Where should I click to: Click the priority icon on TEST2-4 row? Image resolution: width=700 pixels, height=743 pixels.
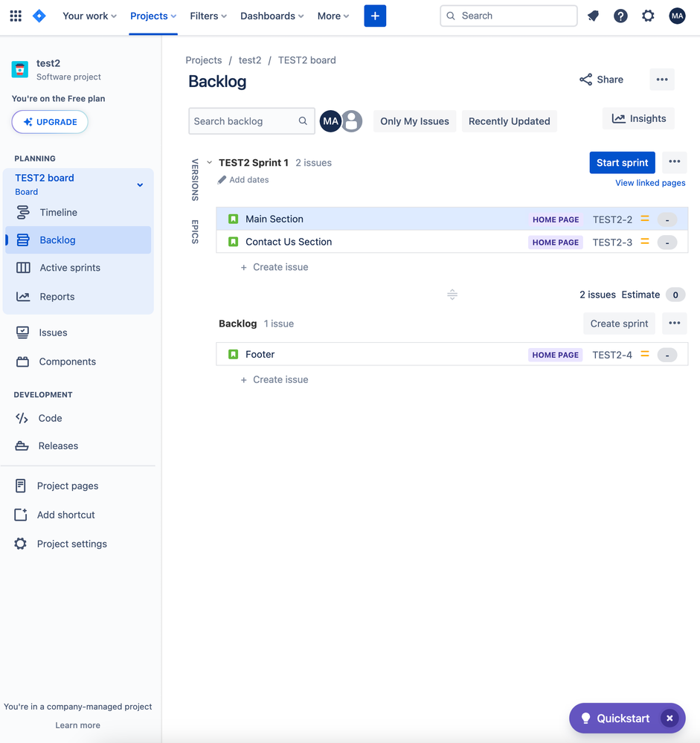coord(645,355)
